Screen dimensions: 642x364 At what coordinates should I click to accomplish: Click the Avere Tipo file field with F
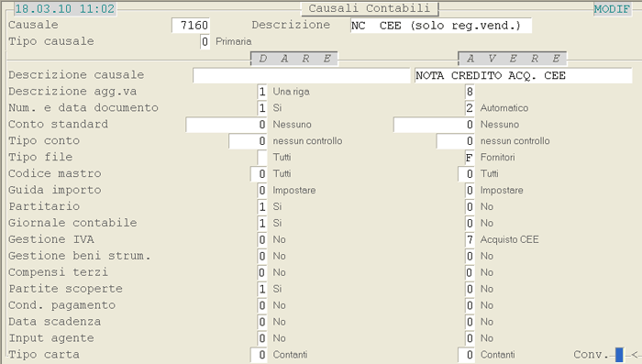coord(470,157)
